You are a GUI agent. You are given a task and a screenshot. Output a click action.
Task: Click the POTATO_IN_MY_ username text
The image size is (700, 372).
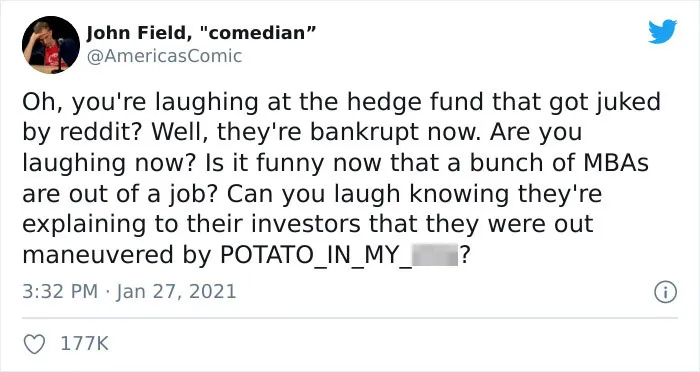315,256
